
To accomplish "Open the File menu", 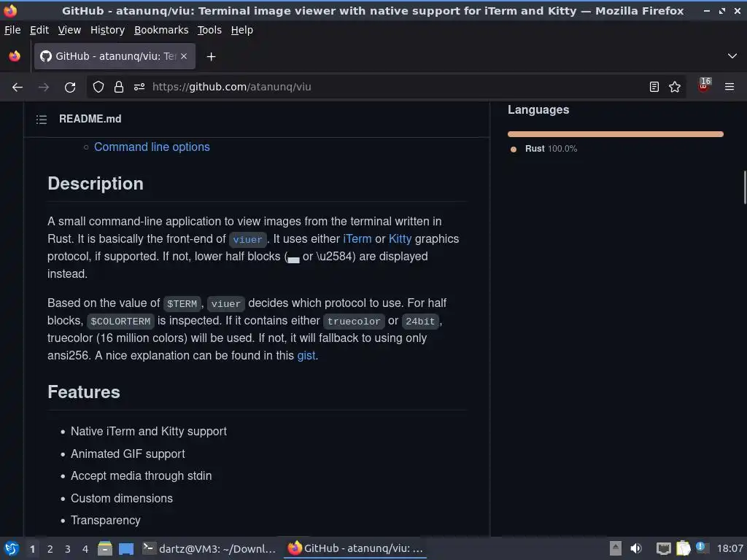I will 12,30.
